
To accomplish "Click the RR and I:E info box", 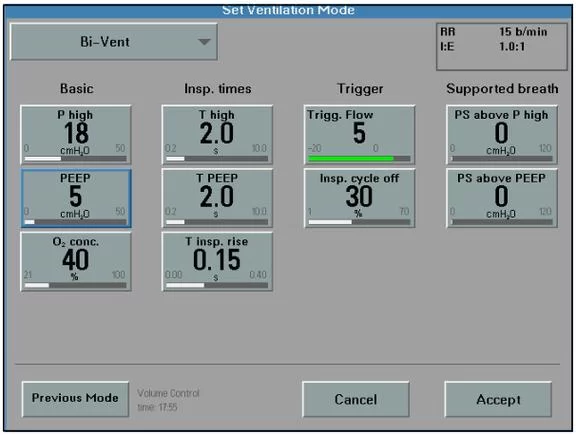I will (x=502, y=47).
